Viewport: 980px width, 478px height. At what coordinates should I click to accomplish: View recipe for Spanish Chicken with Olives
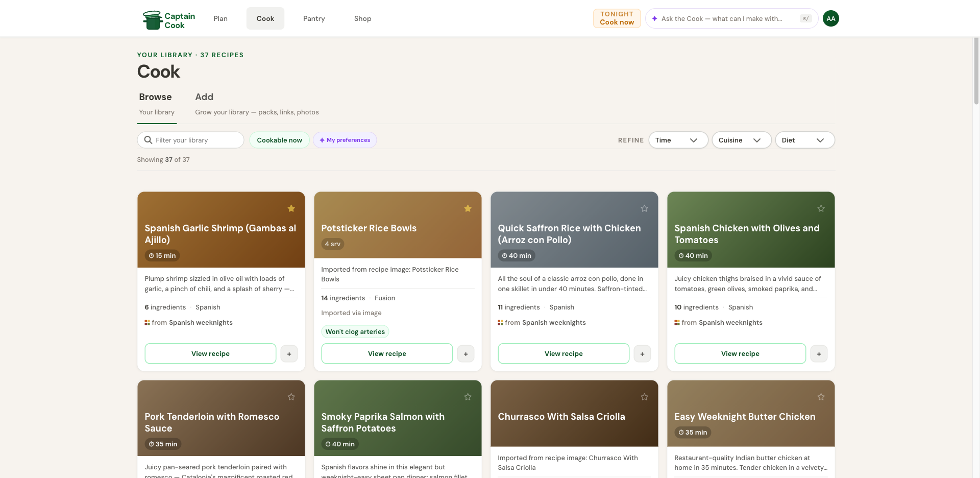(x=740, y=353)
